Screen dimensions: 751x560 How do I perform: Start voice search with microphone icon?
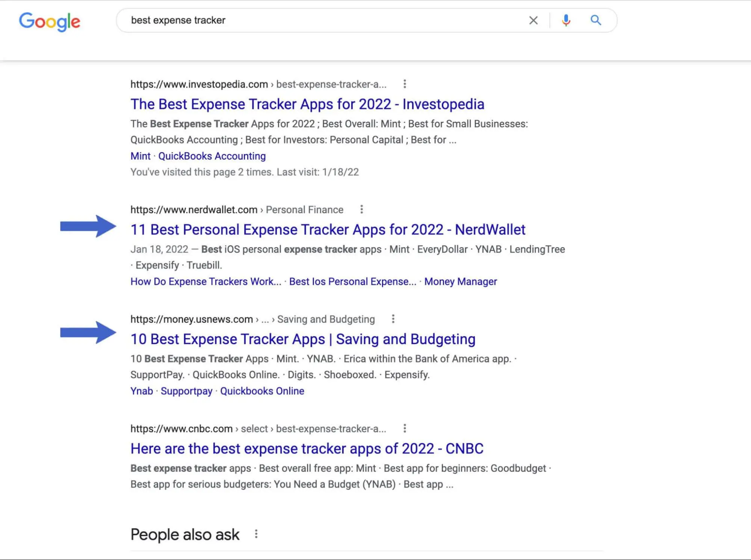click(566, 20)
